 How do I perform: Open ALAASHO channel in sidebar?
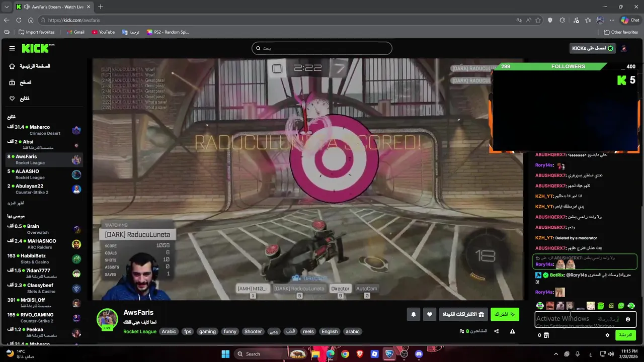(x=44, y=174)
